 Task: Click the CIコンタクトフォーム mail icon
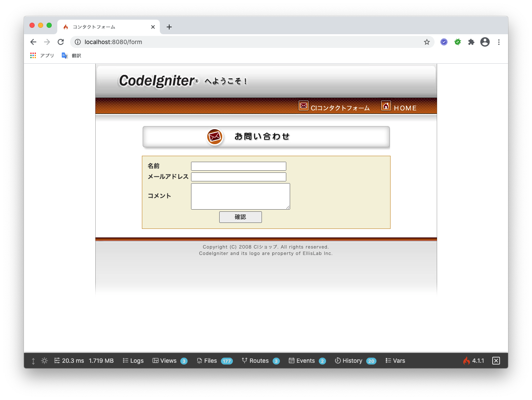coord(303,105)
